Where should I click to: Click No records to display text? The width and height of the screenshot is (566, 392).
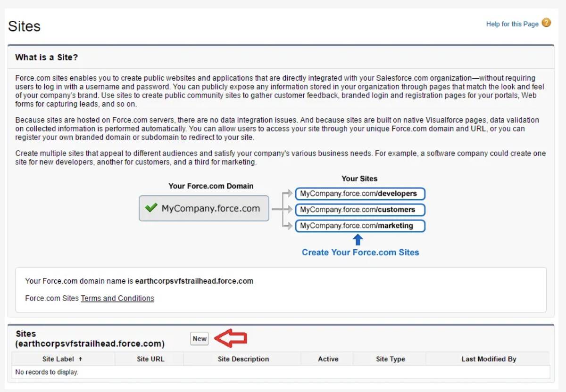coord(47,372)
